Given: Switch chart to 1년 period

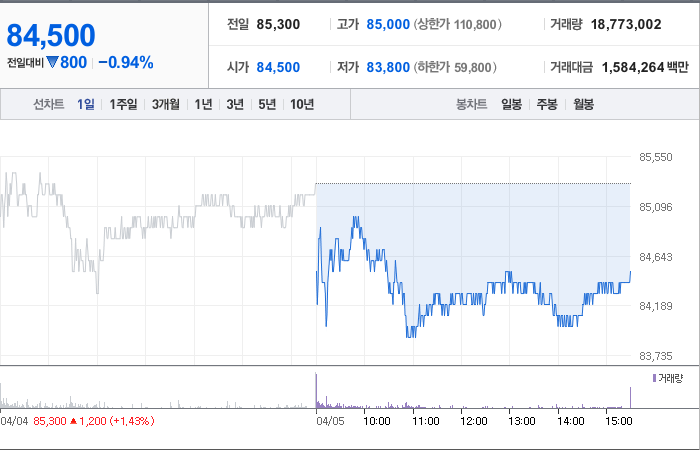Looking at the screenshot, I should (x=203, y=104).
